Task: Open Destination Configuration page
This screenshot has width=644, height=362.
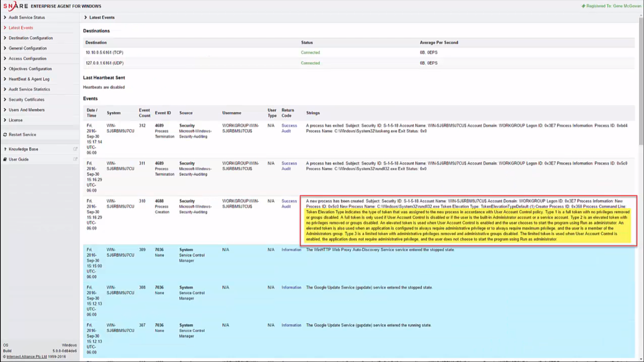Action: point(31,38)
